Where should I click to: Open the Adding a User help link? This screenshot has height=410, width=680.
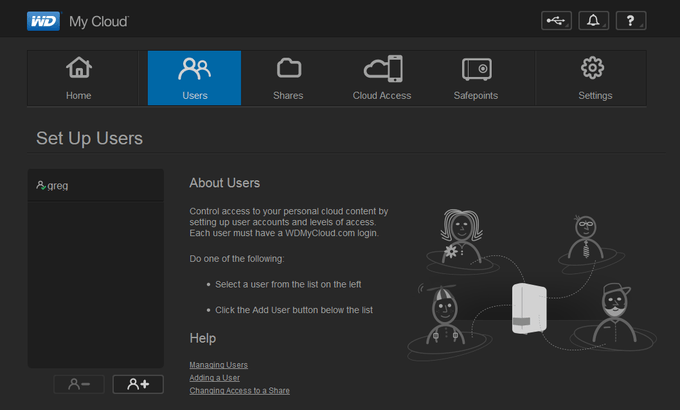215,378
